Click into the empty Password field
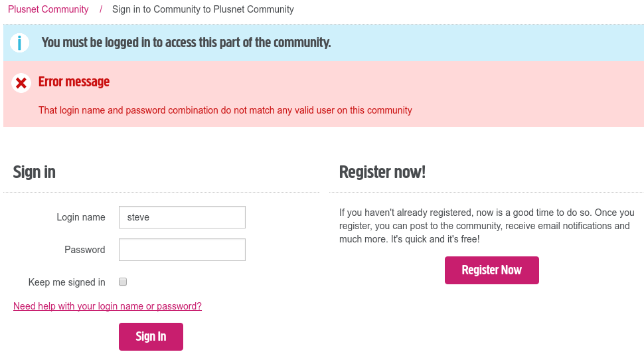The width and height of the screenshot is (644, 358). pyautogui.click(x=182, y=250)
